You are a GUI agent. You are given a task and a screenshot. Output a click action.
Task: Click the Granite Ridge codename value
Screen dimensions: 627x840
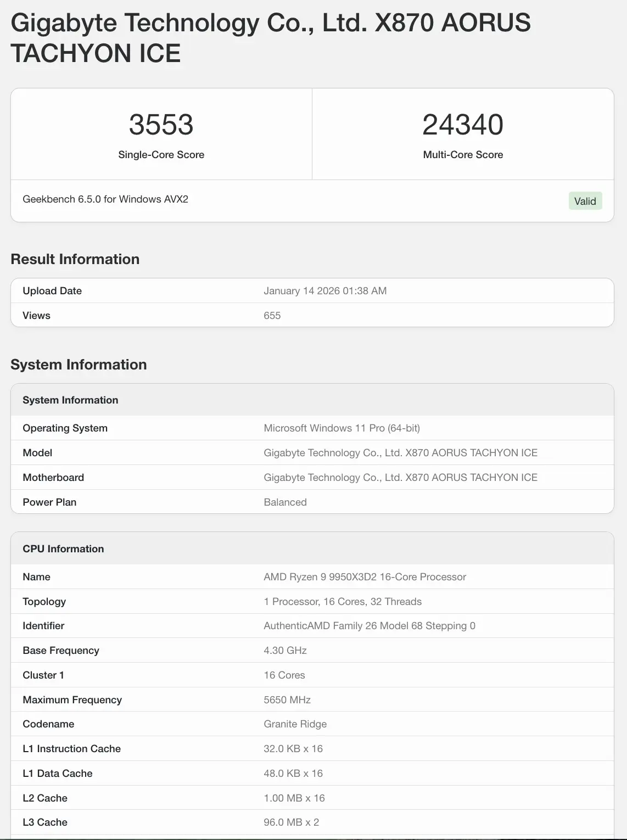point(295,724)
